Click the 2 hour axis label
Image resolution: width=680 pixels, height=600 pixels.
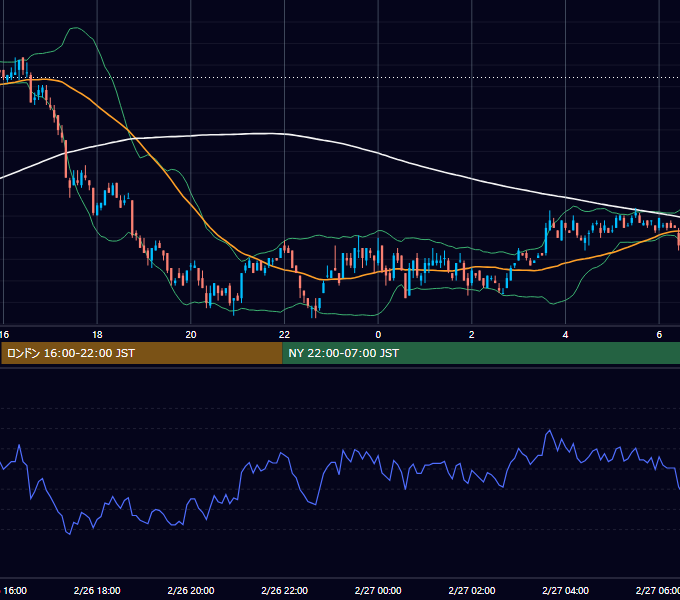[472, 335]
